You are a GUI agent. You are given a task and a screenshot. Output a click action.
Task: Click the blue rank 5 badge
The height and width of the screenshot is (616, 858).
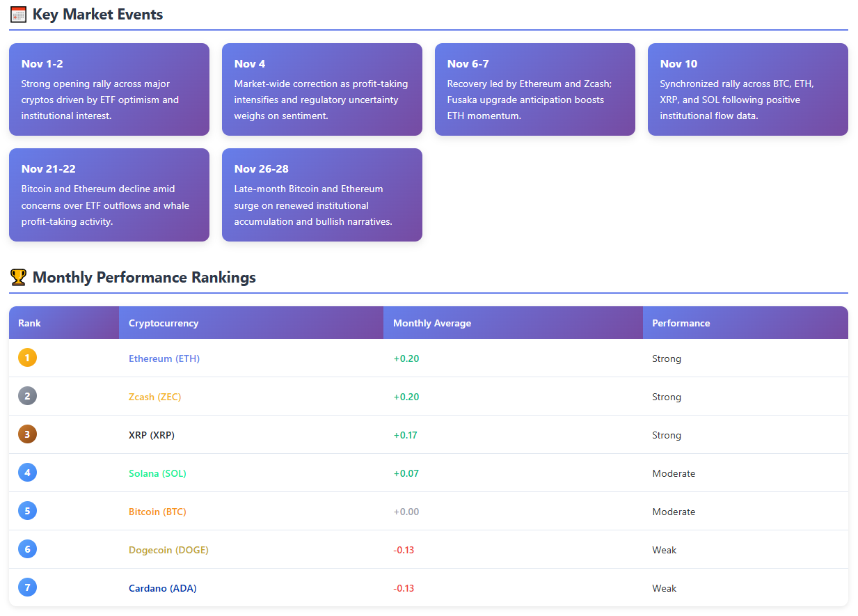[x=27, y=511]
